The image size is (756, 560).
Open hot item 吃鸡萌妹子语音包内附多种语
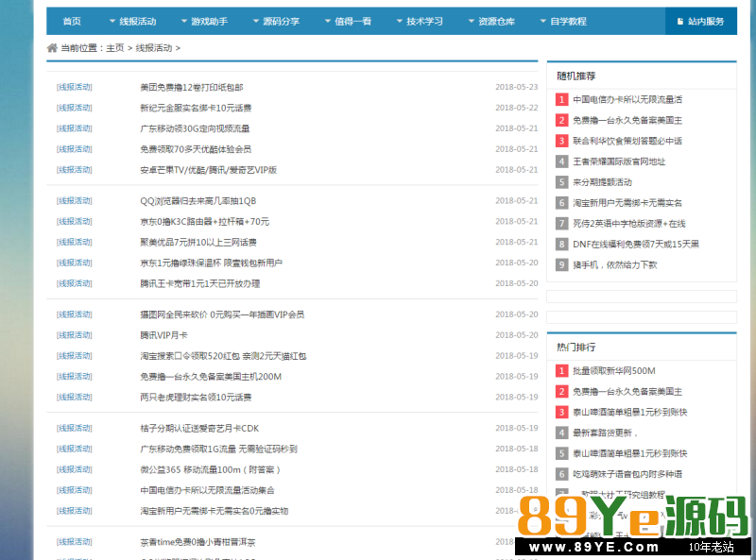point(627,474)
